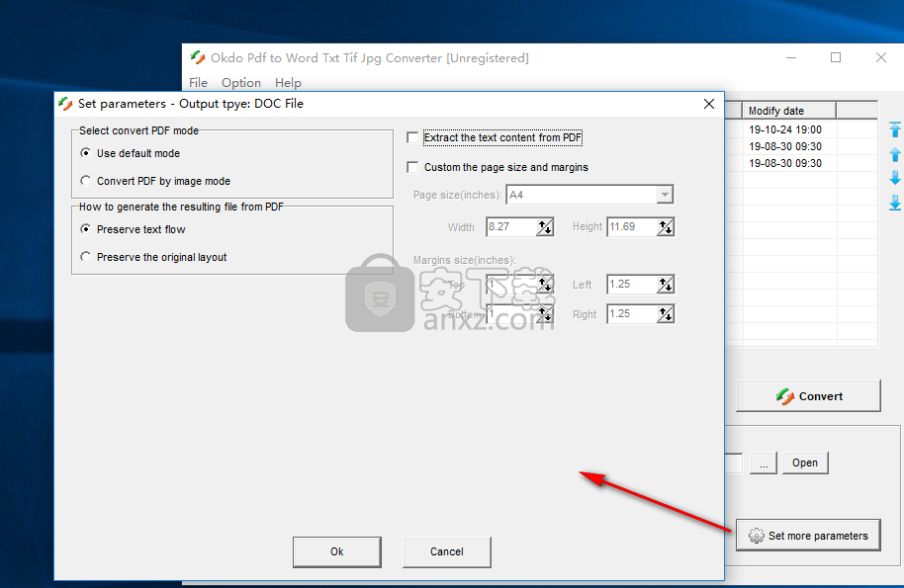Click the Top margin spinner arrows
The height and width of the screenshot is (588, 904).
click(545, 285)
